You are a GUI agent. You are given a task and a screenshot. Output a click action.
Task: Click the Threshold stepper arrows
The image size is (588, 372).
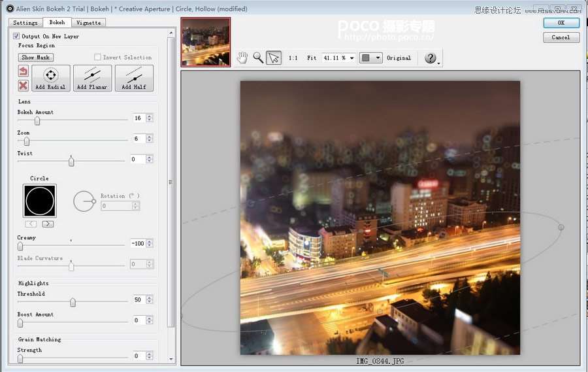tap(150, 299)
